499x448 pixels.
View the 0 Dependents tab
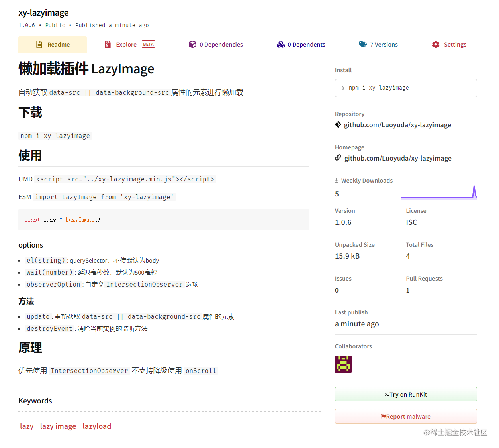(301, 45)
